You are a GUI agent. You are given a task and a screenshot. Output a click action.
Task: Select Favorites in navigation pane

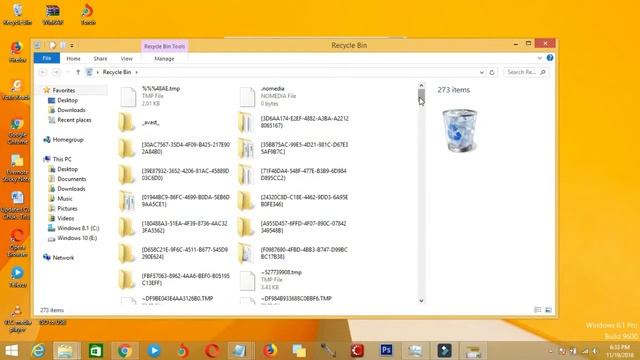click(64, 90)
